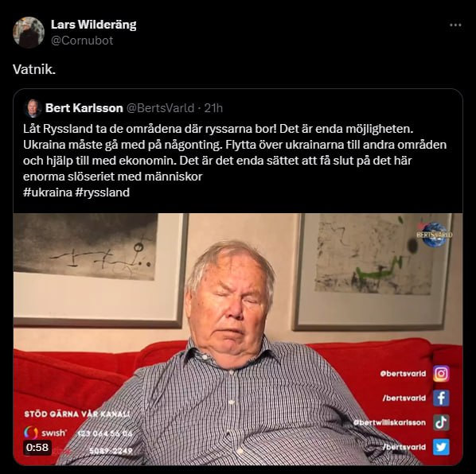This screenshot has width=476, height=474.
Task: Click the TikTok icon in video overlay
Action: pyautogui.click(x=441, y=422)
